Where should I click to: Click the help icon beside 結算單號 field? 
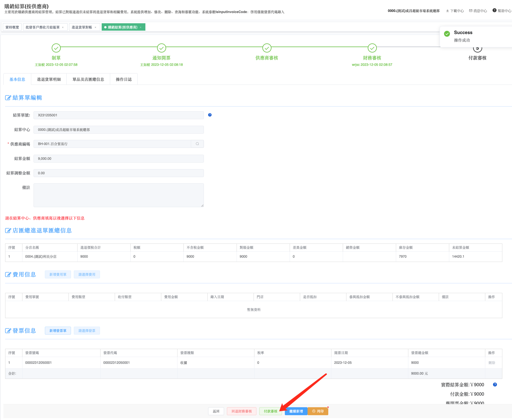coord(210,115)
